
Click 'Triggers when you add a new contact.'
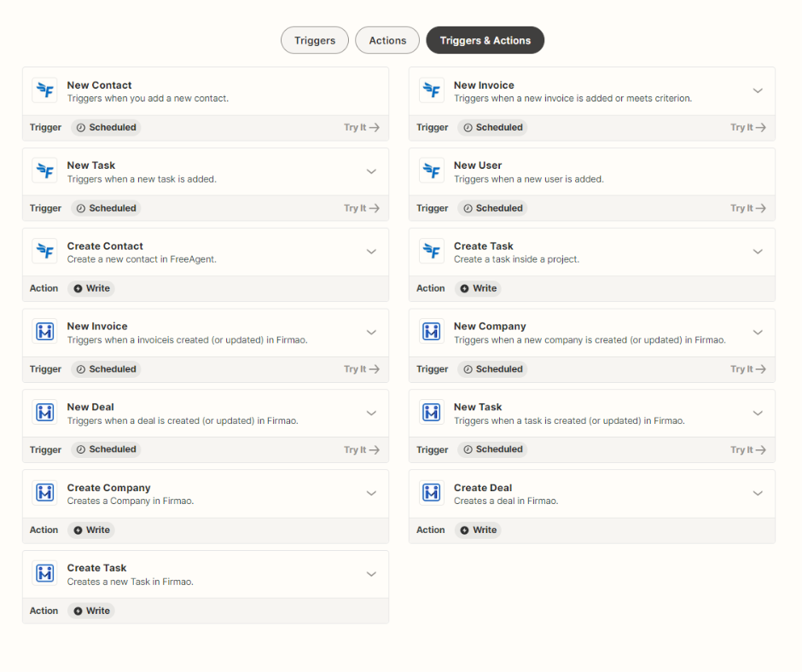pos(148,98)
